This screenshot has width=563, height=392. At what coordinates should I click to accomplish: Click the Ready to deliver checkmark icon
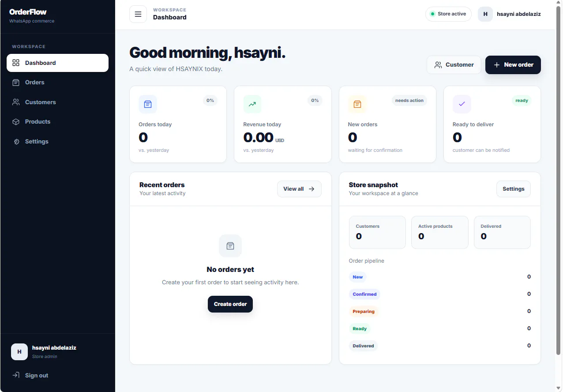coord(462,104)
